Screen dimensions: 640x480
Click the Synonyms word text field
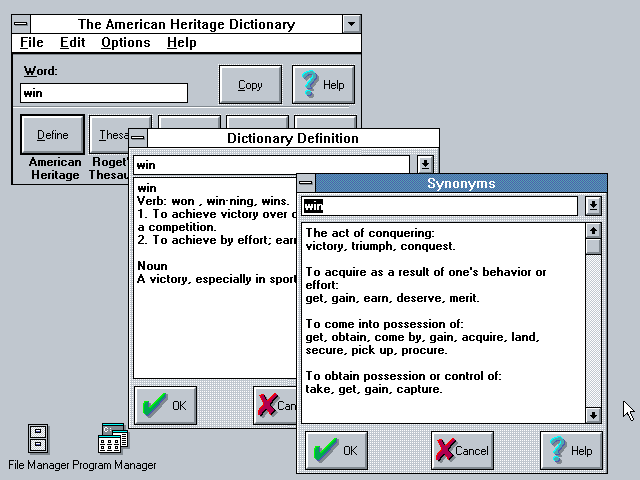tap(440, 206)
